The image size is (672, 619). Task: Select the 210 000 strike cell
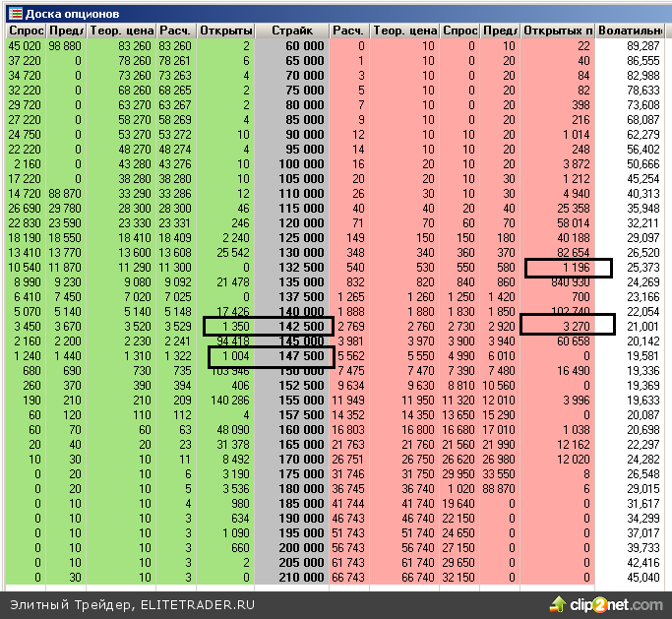(x=292, y=577)
